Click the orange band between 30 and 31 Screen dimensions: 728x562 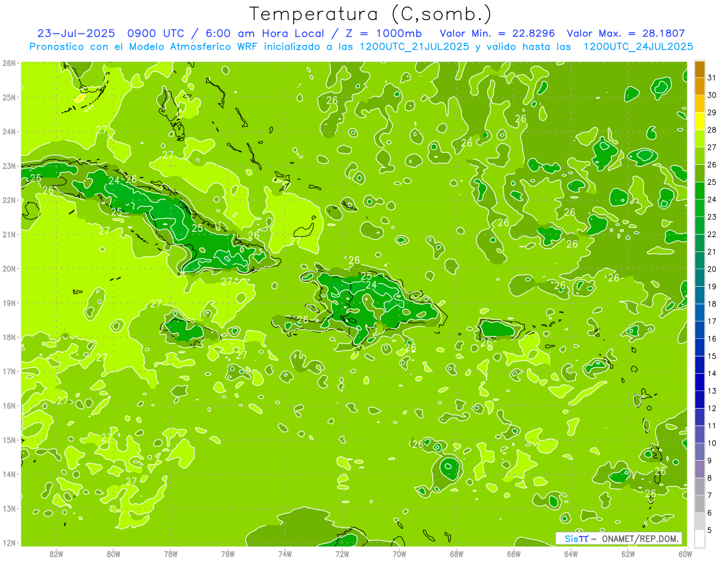699,87
